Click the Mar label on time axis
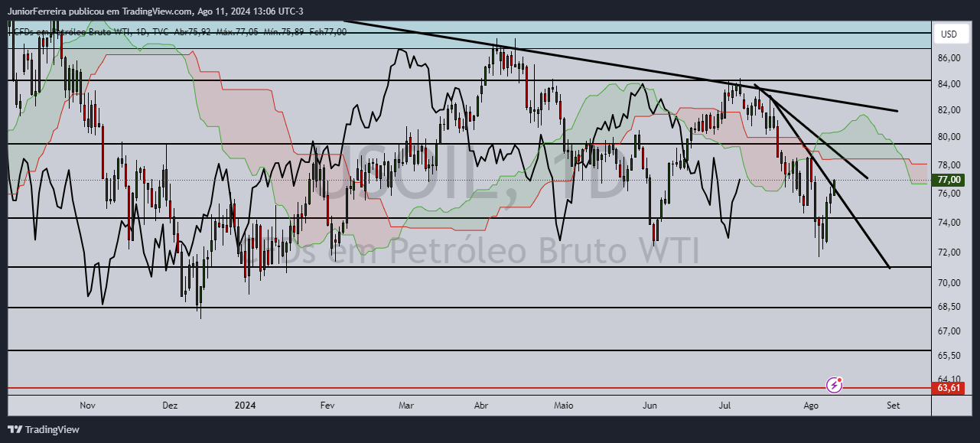 coord(406,406)
